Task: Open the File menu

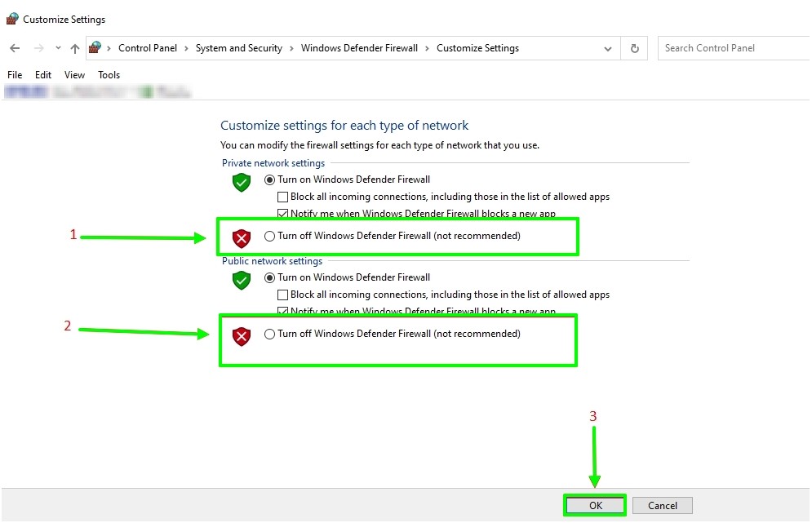Action: click(x=15, y=74)
